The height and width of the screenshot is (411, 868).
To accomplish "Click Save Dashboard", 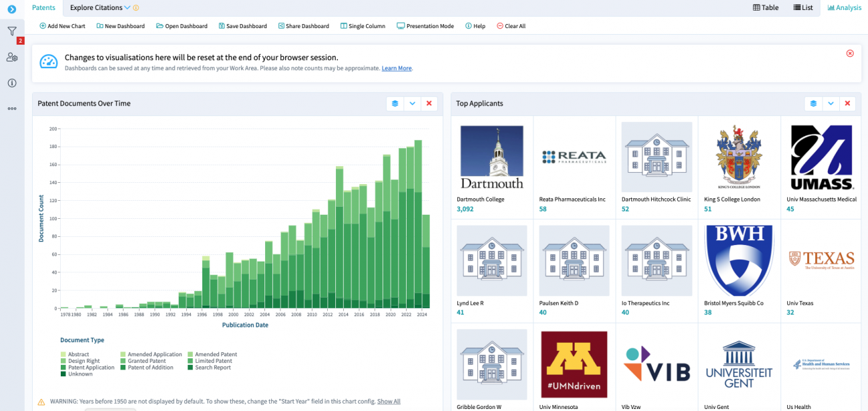I will [242, 26].
